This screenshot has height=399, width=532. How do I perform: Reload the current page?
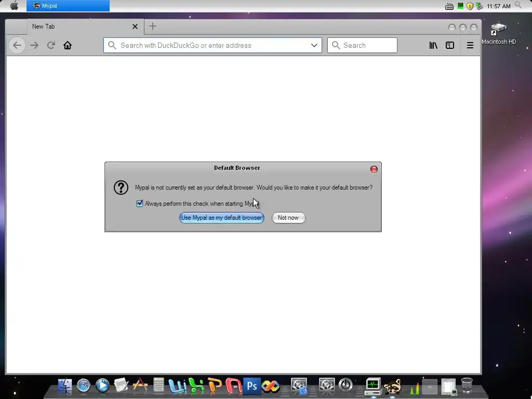(51, 45)
